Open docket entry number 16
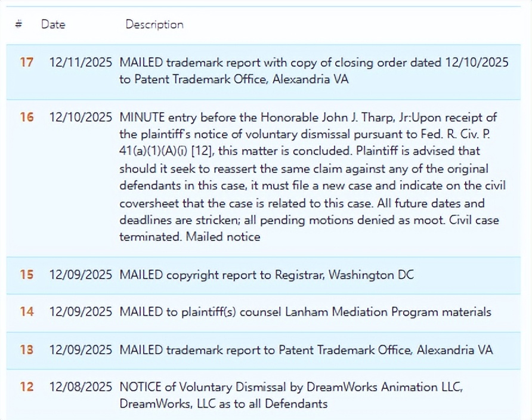Screen dimensions: 532x420 pyautogui.click(x=26, y=117)
